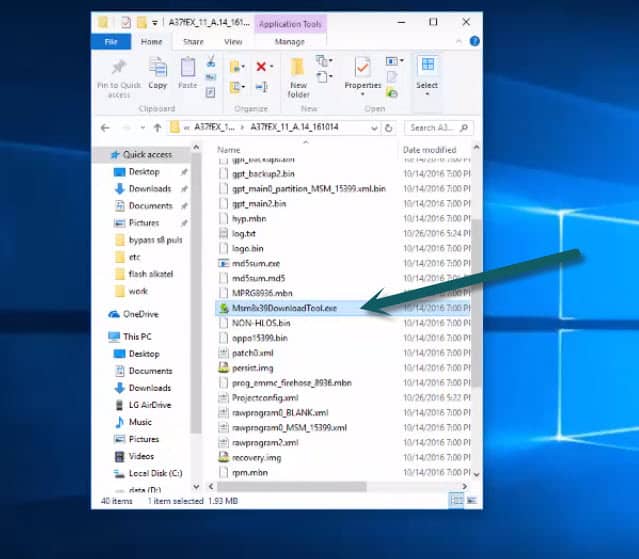The width and height of the screenshot is (639, 559).
Task: Click the horizontal scrollbar thumb
Action: tap(291, 486)
